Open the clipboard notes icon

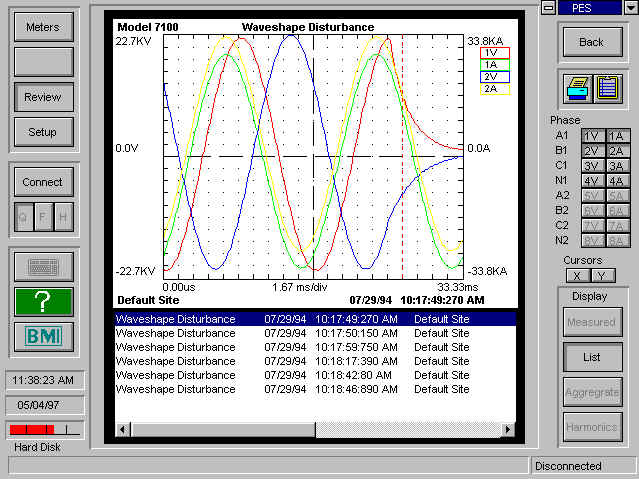point(607,88)
